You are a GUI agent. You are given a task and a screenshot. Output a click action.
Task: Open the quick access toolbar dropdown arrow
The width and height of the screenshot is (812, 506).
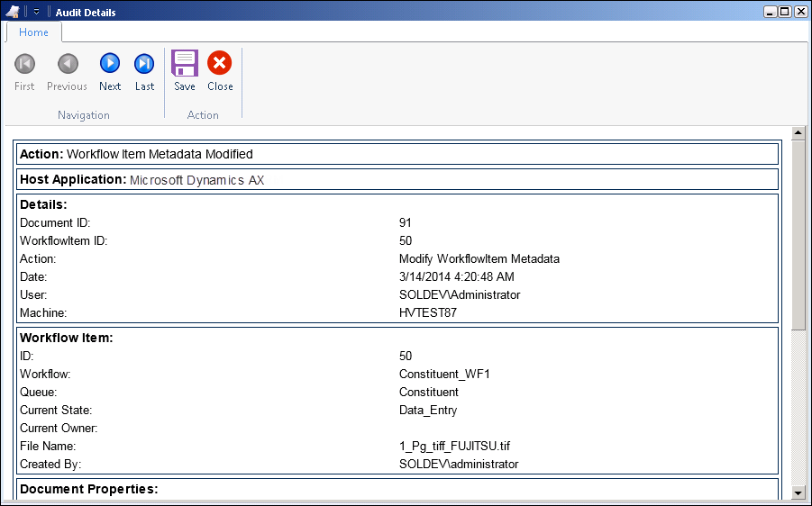[x=37, y=12]
